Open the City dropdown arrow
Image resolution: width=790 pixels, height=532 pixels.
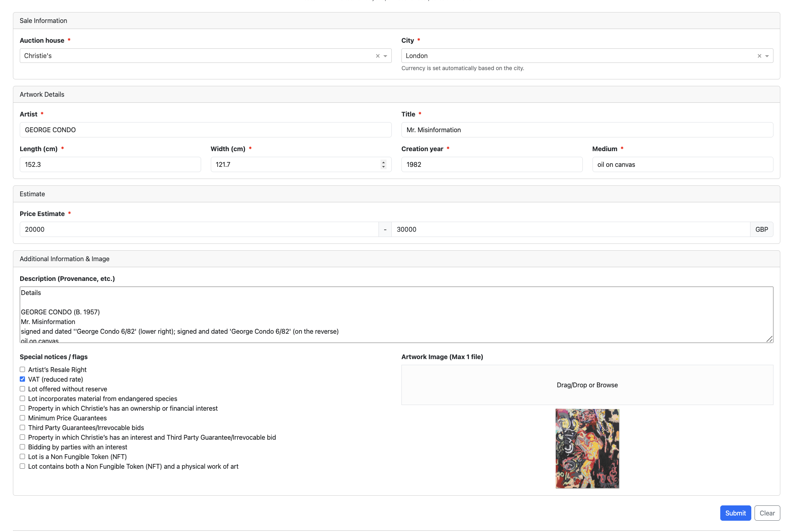767,56
